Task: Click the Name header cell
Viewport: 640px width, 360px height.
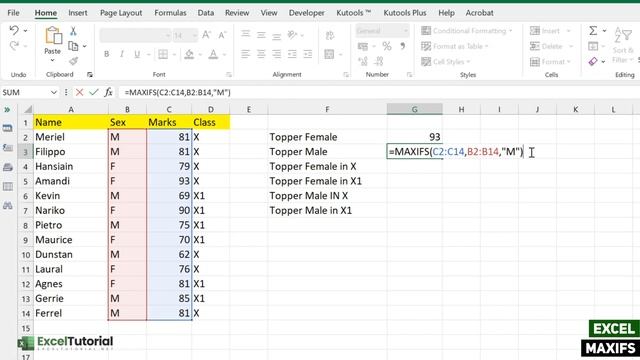Action: (71, 122)
